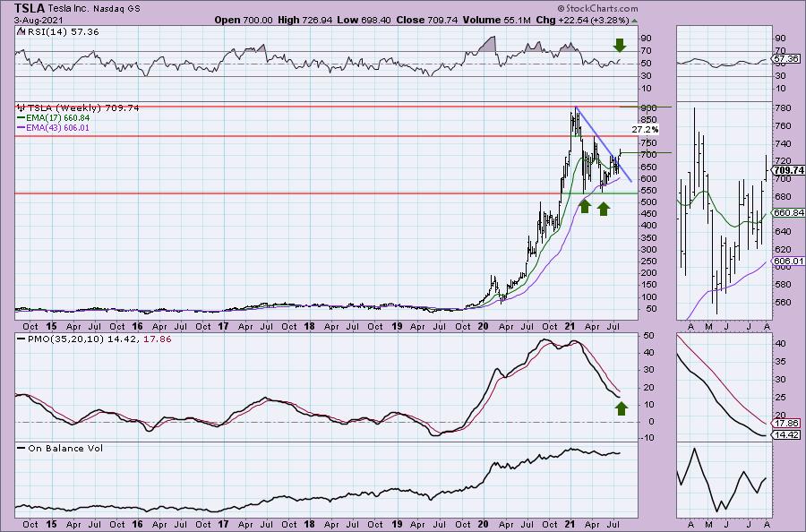Click the purple EMA(43) legend line marker
Screen dimensions: 806x532
click(x=21, y=127)
